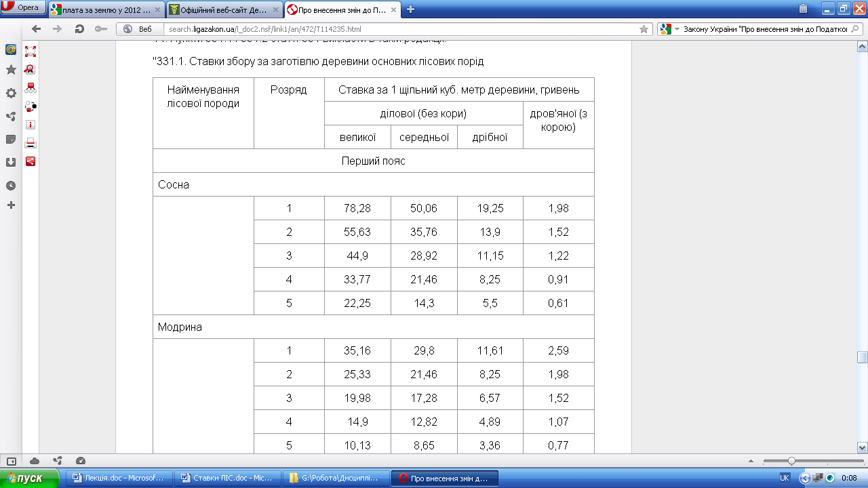The width and height of the screenshot is (868, 488).
Task: Click the cell with value 78,28
Action: pyautogui.click(x=357, y=208)
